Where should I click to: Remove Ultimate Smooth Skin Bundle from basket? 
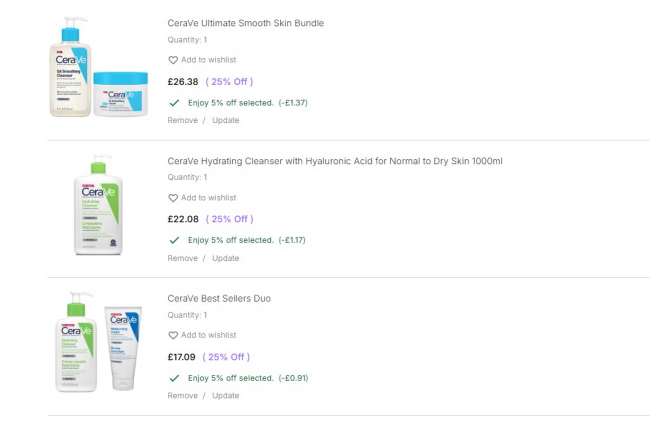(x=182, y=120)
